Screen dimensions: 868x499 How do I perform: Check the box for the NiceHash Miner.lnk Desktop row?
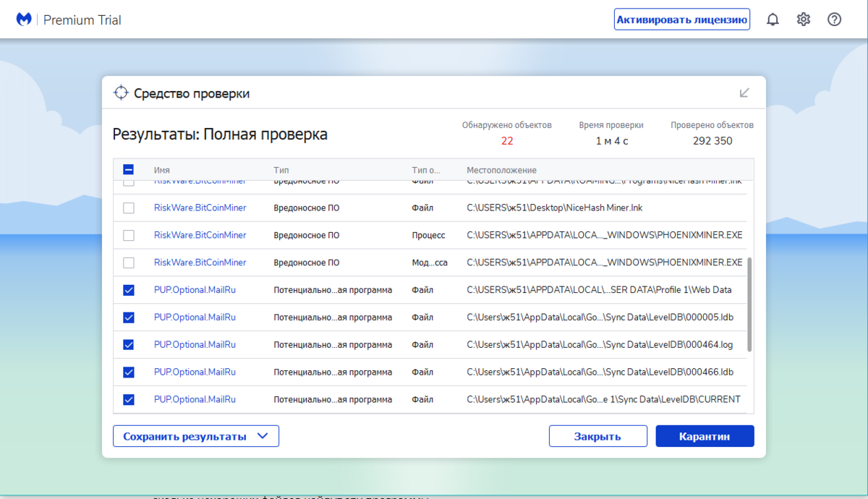(129, 208)
